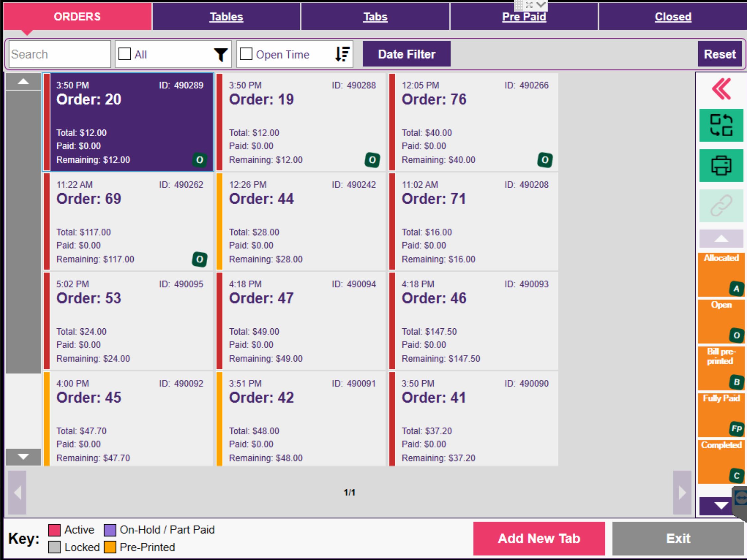
Task: Click in the Search field
Action: [60, 54]
